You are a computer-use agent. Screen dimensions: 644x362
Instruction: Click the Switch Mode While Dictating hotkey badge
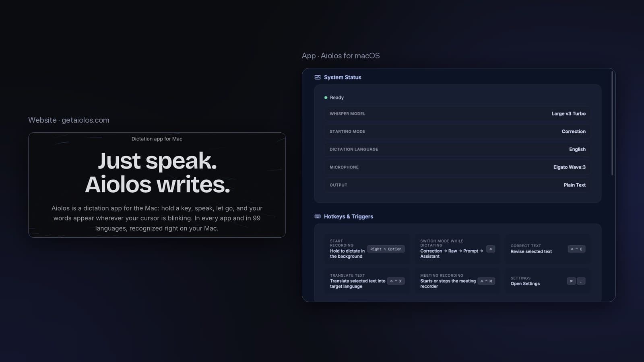click(x=491, y=249)
